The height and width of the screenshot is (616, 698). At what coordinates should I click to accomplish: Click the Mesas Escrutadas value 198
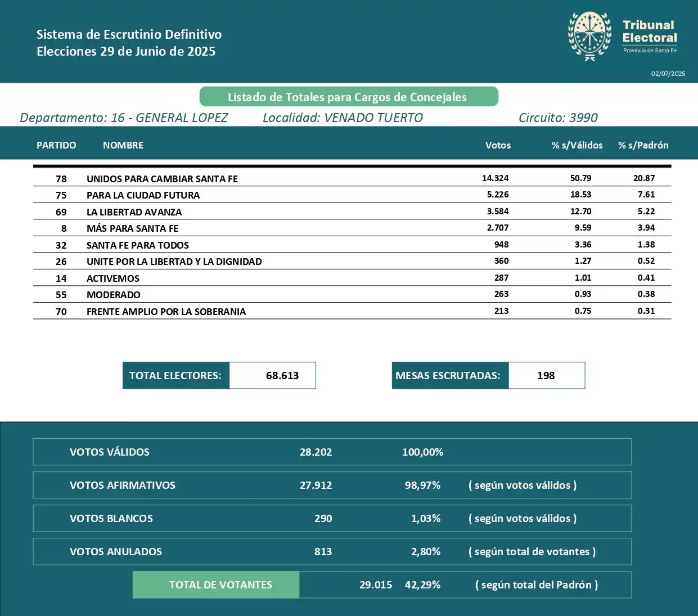coord(546,375)
